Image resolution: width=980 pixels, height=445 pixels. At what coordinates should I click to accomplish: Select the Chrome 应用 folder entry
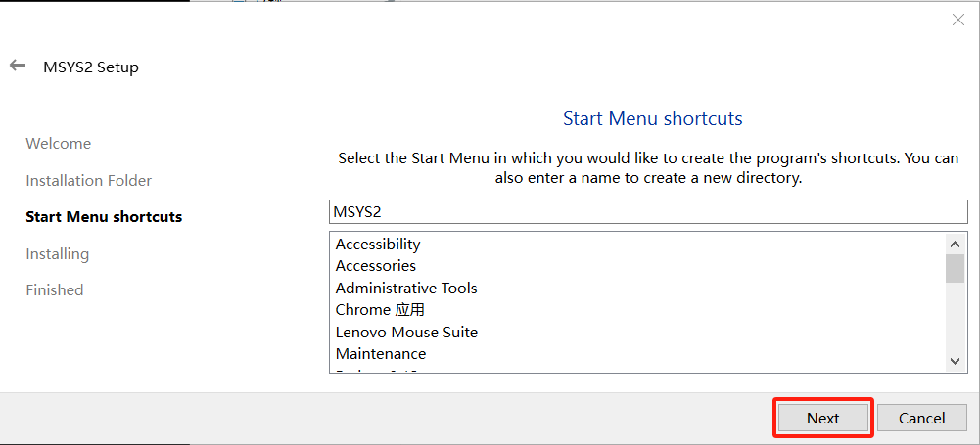click(x=380, y=310)
